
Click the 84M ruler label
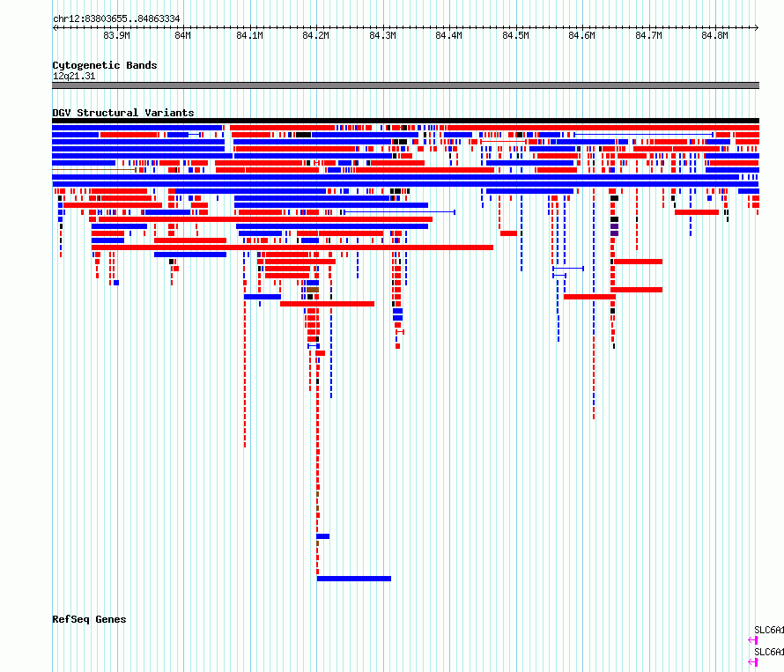[183, 35]
